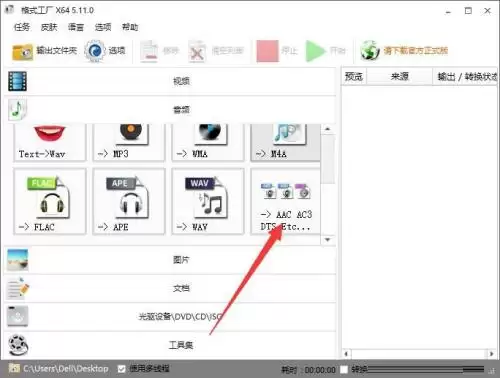
Task: Click the Desktop output path in status bar
Action: [x=66, y=369]
